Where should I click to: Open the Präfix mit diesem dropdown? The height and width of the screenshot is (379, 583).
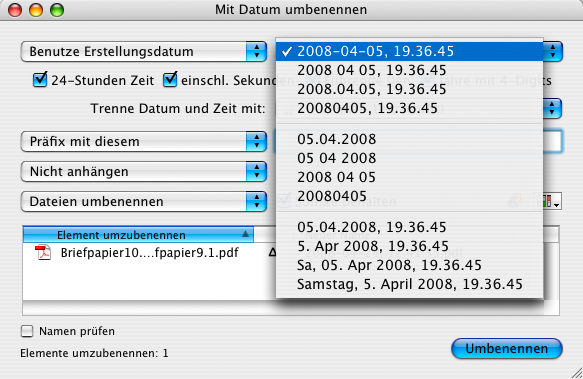(x=144, y=141)
